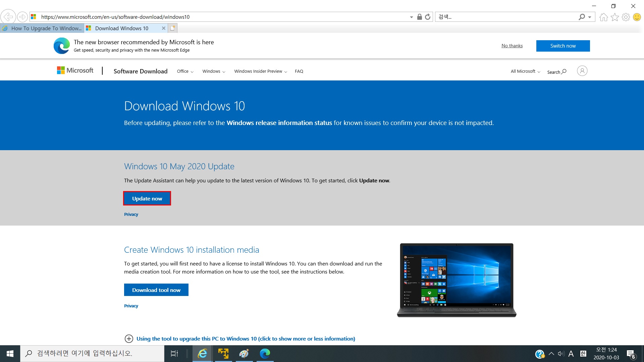Expand Windows Insider Preview dropdown
This screenshot has height=362, width=644.
[x=260, y=71]
